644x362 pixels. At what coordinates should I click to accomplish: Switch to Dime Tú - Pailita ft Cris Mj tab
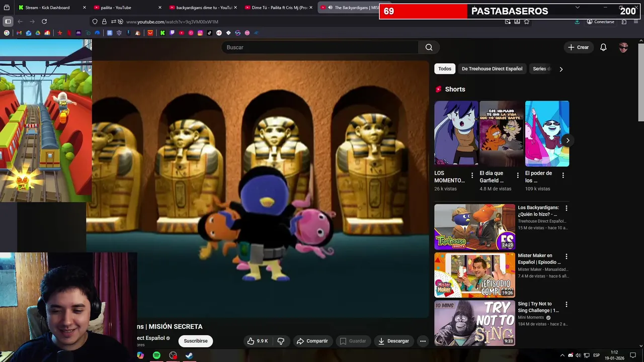point(279,8)
